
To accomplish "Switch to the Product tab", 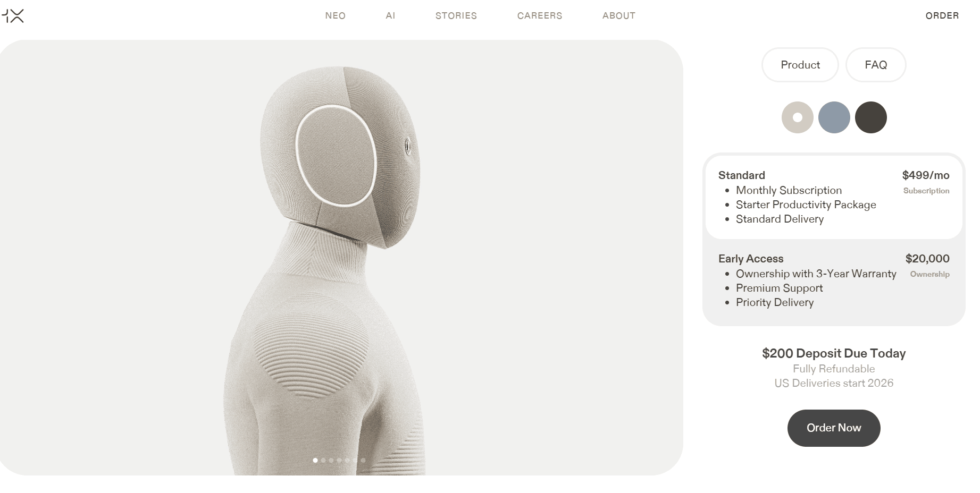I will [x=800, y=65].
